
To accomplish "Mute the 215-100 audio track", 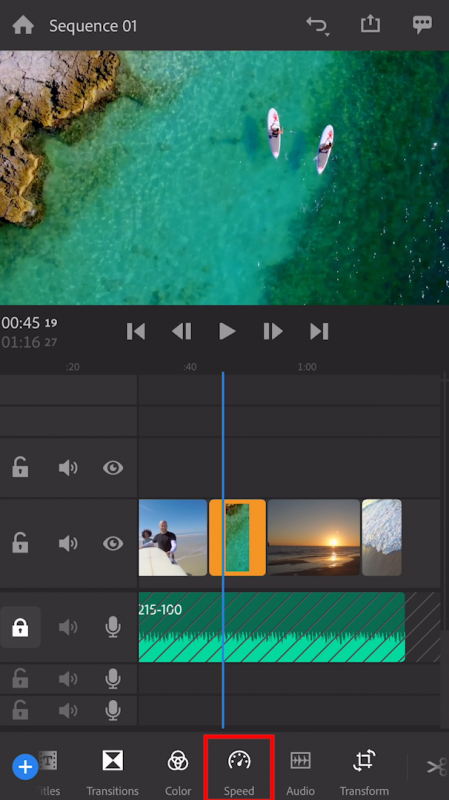I will [x=67, y=627].
